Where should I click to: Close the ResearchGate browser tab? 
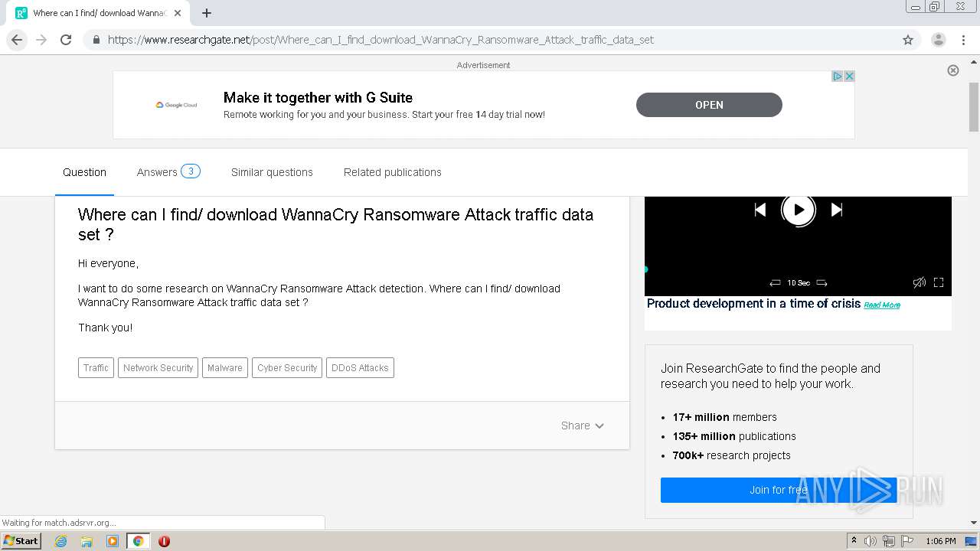(178, 13)
